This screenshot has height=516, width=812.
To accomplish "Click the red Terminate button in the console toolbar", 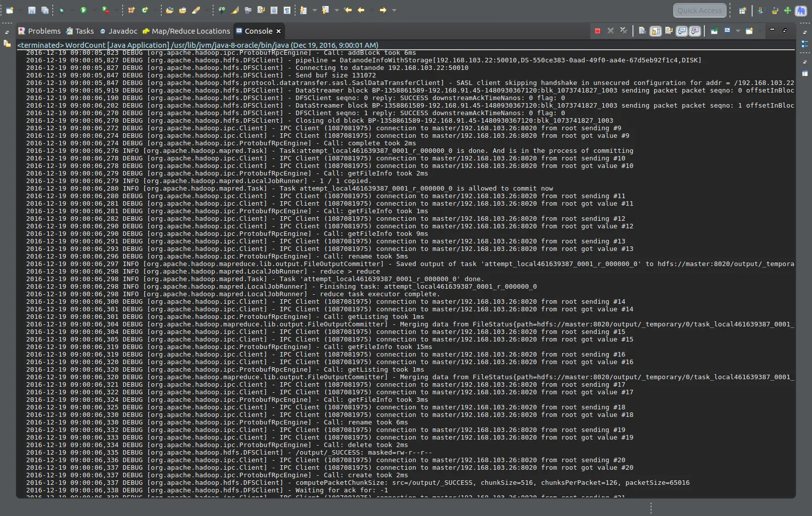I will (x=597, y=31).
